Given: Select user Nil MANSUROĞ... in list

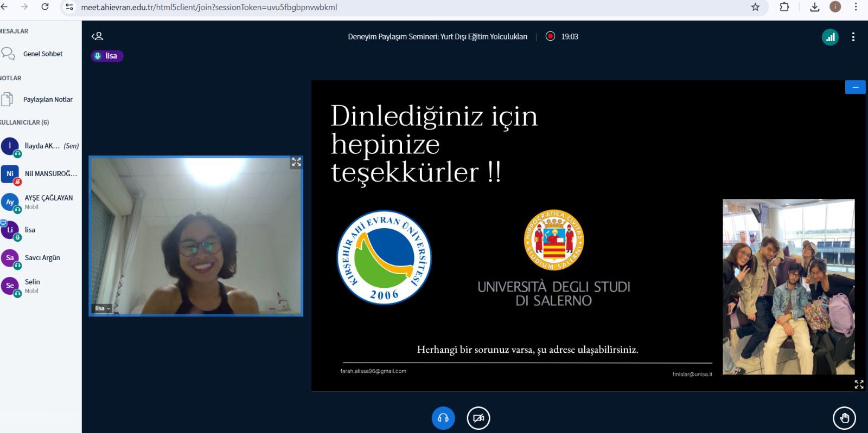Looking at the screenshot, I should click(50, 174).
